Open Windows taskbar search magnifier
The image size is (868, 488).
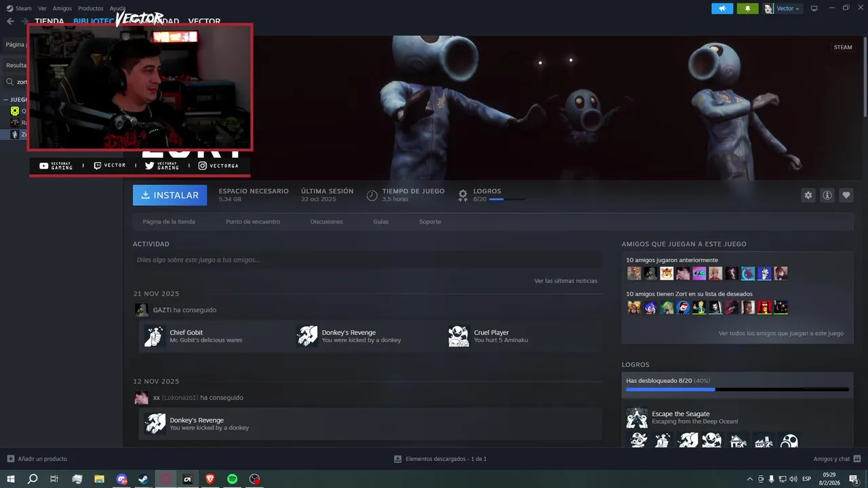point(33,479)
